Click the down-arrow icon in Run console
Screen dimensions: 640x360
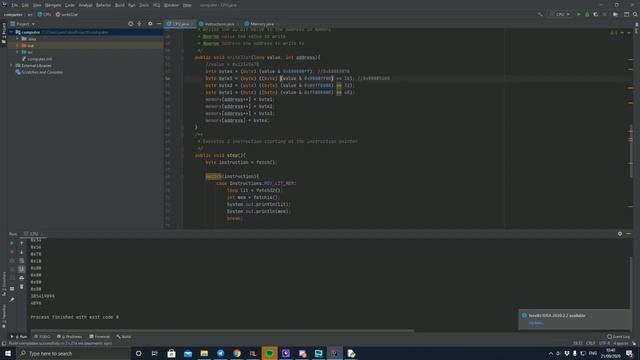click(22, 252)
